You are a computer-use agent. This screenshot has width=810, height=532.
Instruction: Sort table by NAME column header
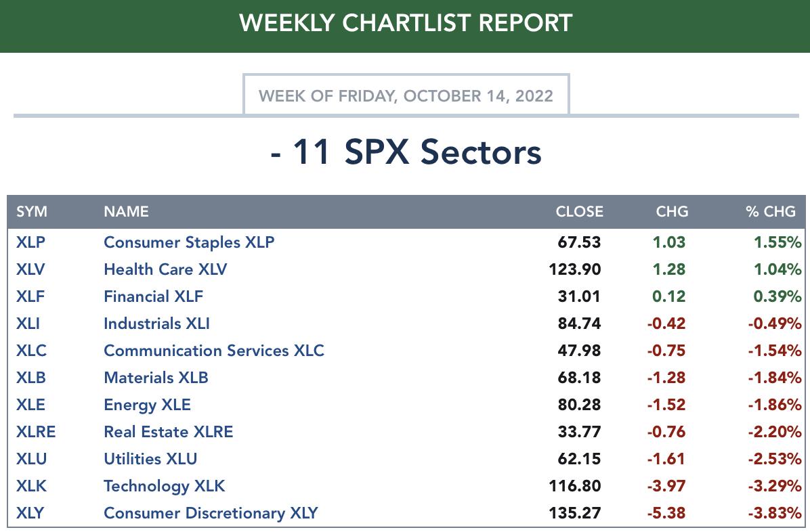click(126, 211)
